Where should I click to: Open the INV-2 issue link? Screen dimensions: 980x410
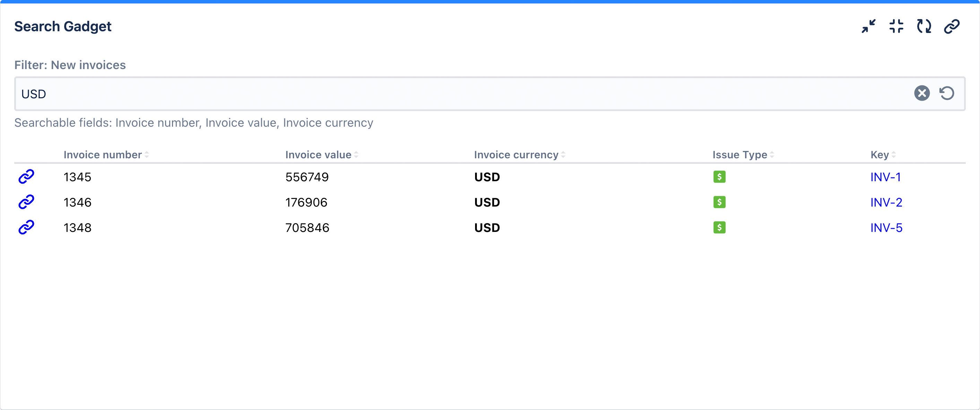point(886,202)
